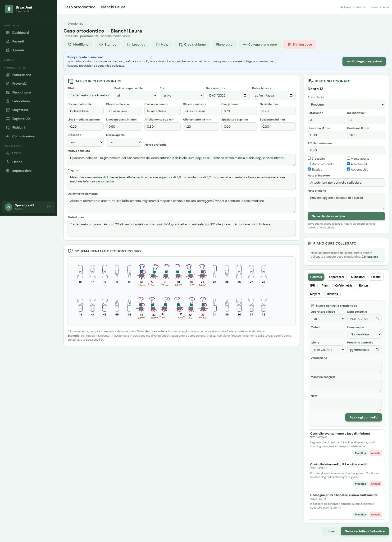Click Aggiungi controllo button

click(x=363, y=417)
